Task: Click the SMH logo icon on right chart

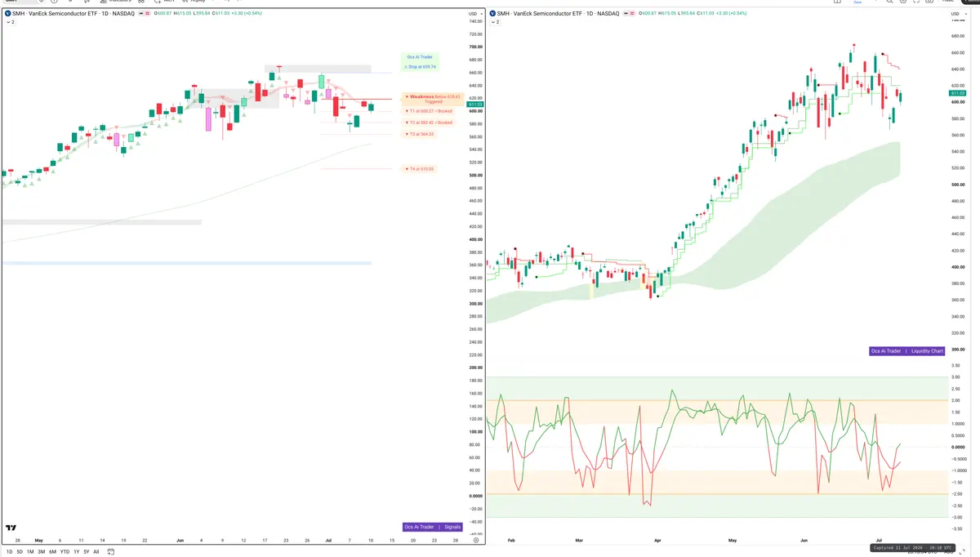Action: coord(494,14)
